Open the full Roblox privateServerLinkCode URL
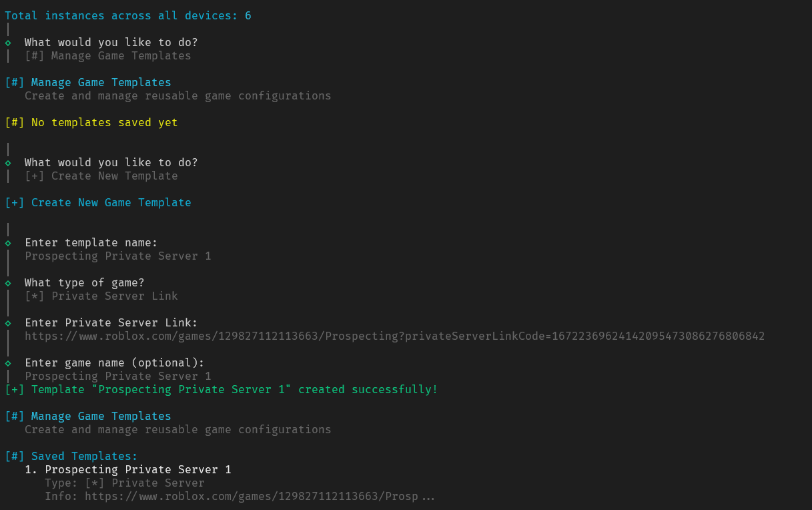 pos(394,336)
